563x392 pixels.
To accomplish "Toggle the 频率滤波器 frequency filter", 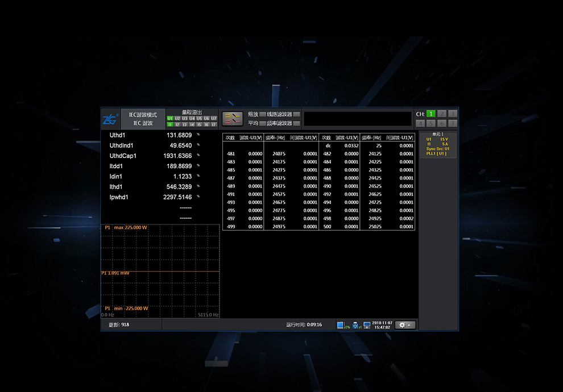I will [x=296, y=123].
